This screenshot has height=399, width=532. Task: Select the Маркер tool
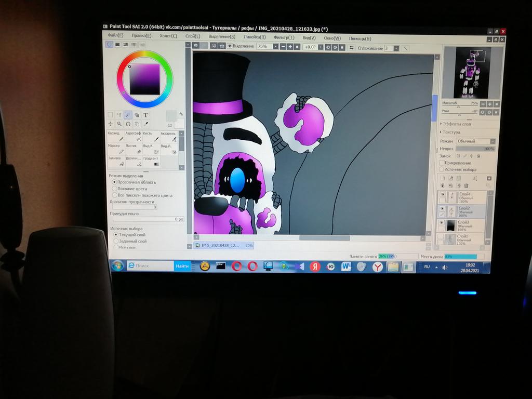116,149
